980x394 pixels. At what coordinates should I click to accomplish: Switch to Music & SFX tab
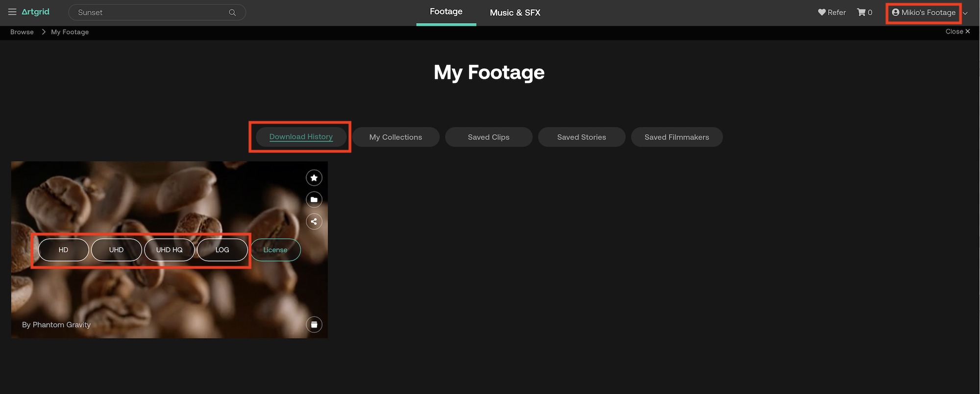tap(515, 13)
